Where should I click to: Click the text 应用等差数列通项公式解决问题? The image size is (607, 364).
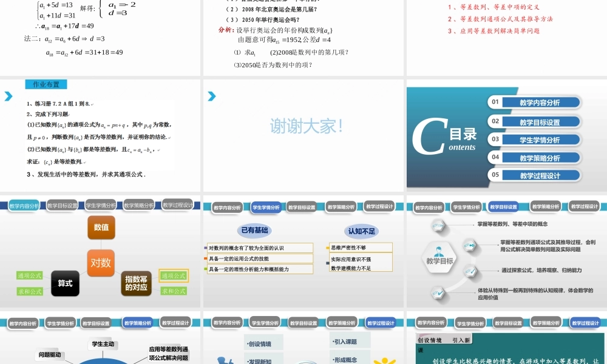[168, 354]
